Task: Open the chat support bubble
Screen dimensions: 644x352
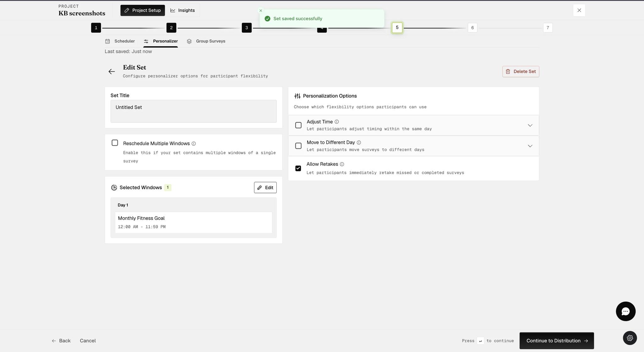Action: coord(625,311)
